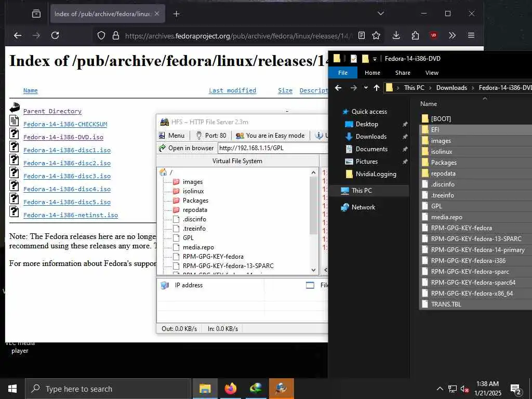Select the [BOOT] folder in Explorer
The image size is (532, 399).
pyautogui.click(x=441, y=119)
